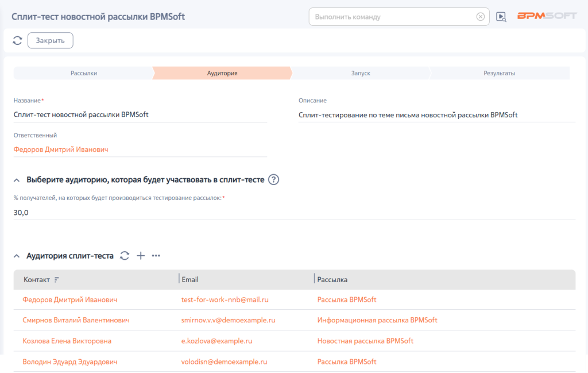
Task: Open the Результаты stage
Action: 499,73
